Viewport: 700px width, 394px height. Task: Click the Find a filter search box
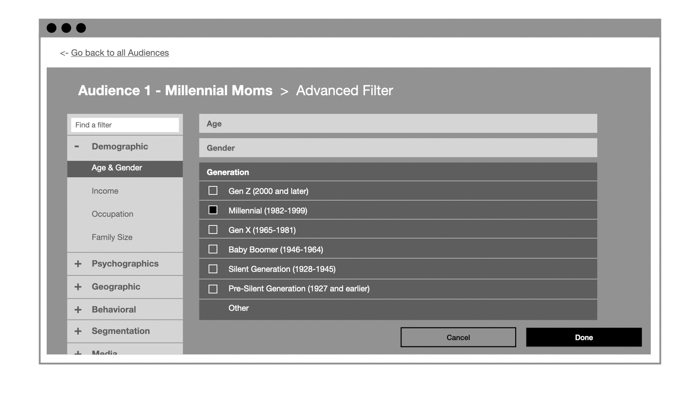click(125, 125)
